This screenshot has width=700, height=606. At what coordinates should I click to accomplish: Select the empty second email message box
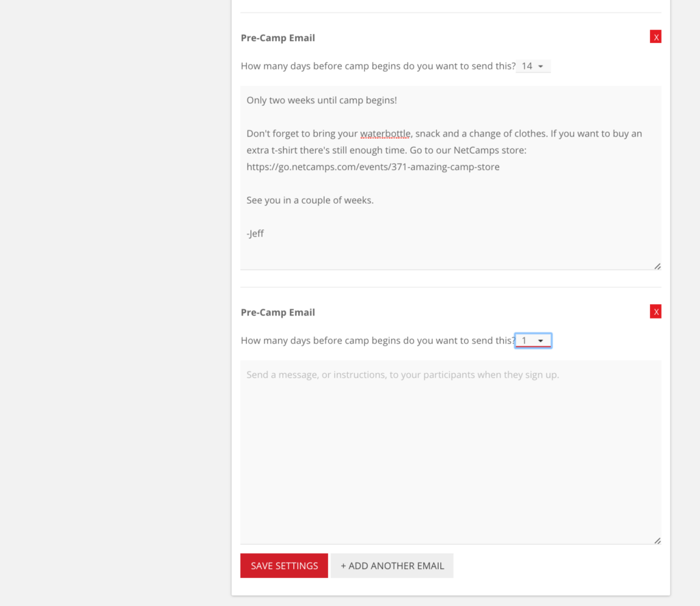click(x=450, y=451)
